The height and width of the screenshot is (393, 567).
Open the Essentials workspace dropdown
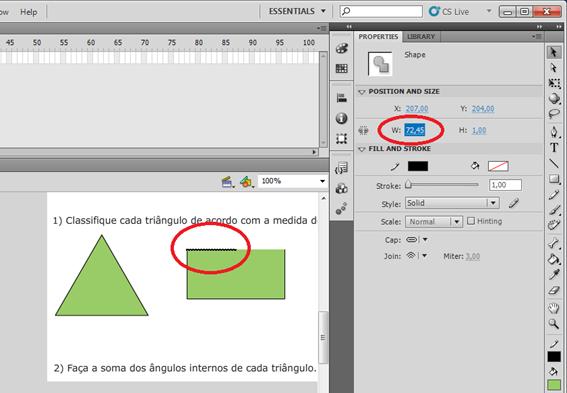pyautogui.click(x=297, y=11)
